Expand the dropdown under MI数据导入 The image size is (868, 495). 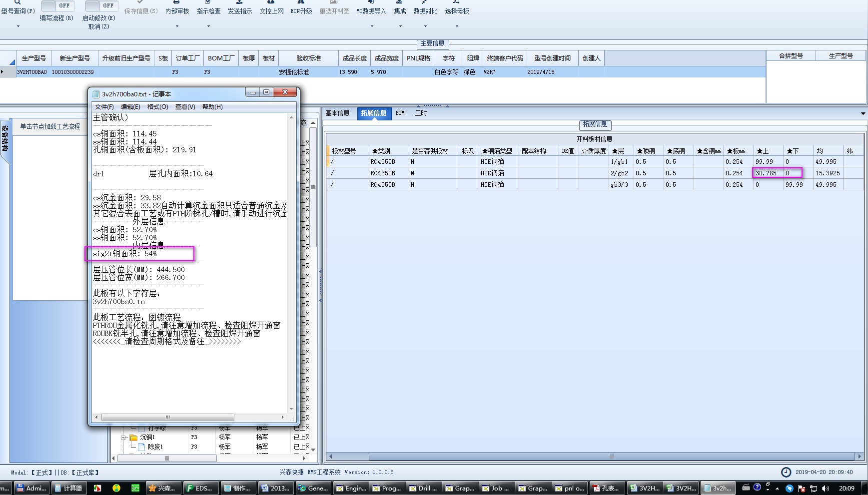pyautogui.click(x=372, y=26)
